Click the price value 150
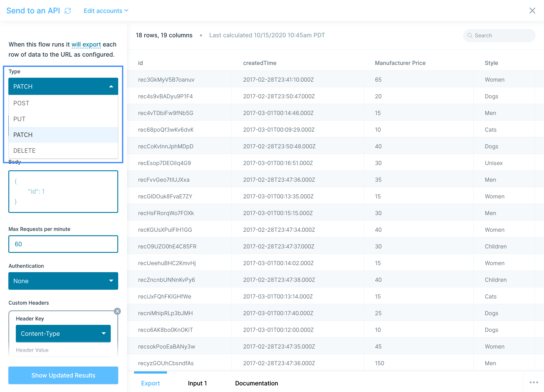The height and width of the screenshot is (392, 544). tap(379, 363)
